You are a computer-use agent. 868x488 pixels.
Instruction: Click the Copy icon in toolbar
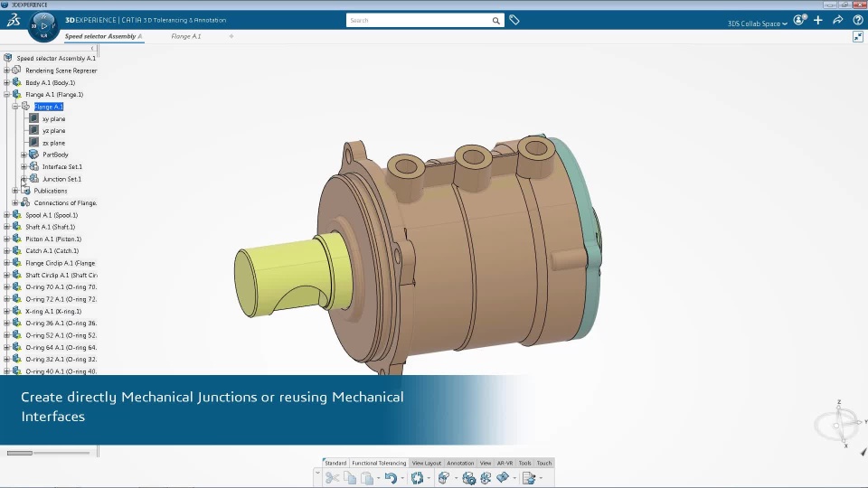[349, 477]
